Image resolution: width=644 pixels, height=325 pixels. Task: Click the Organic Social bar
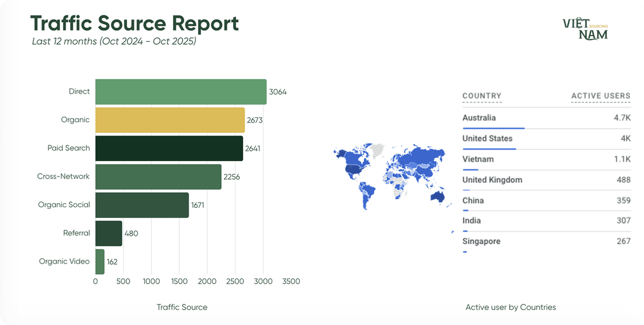coord(142,205)
